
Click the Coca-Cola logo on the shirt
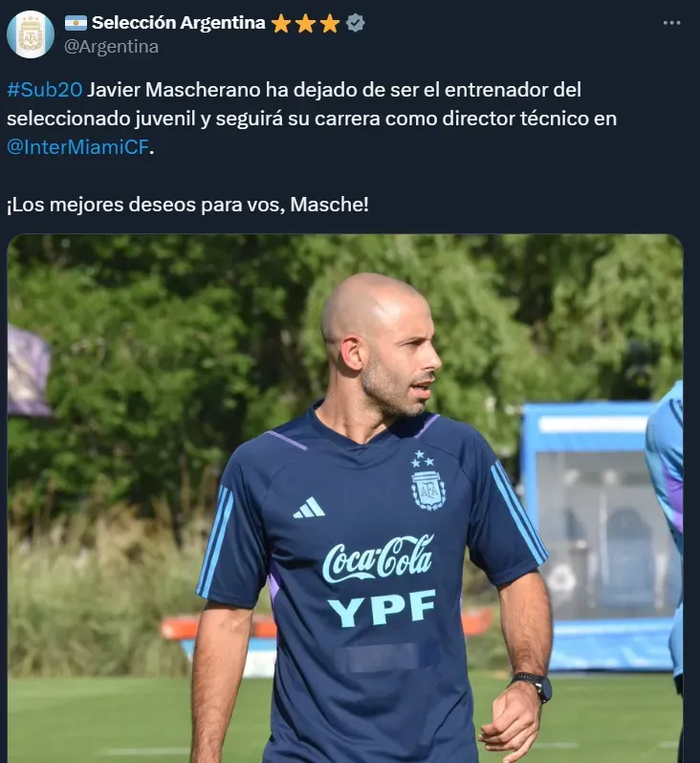(378, 558)
